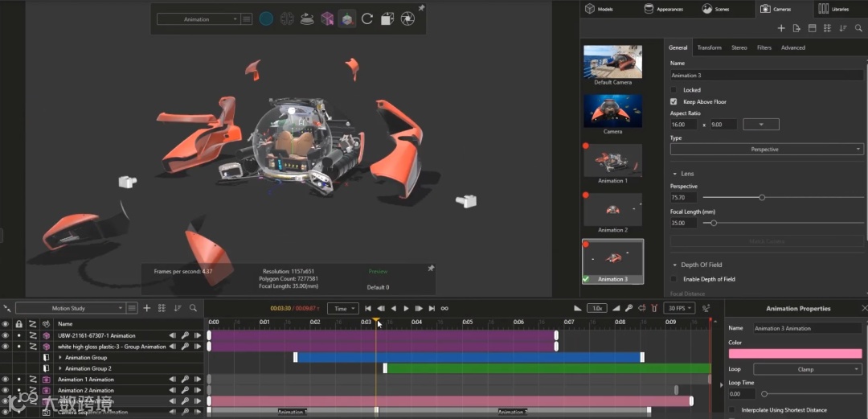Click the pink animation Color swatch
The height and width of the screenshot is (419, 868).
point(795,354)
